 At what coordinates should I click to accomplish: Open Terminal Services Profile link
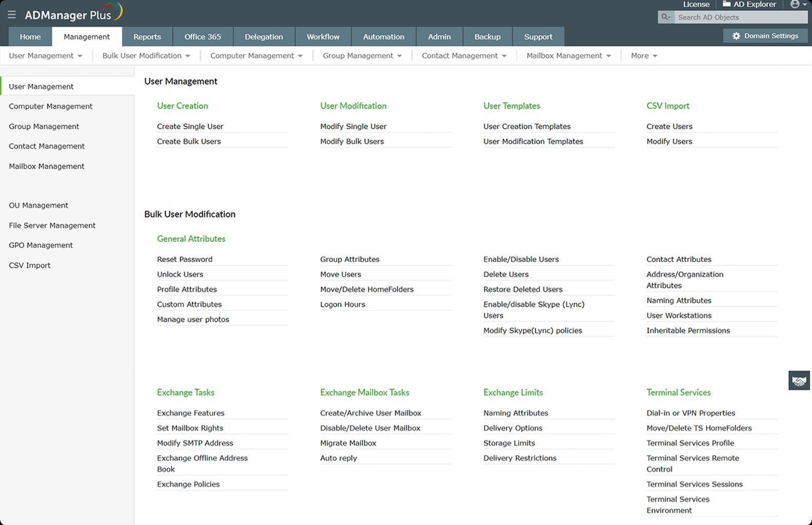pos(690,443)
